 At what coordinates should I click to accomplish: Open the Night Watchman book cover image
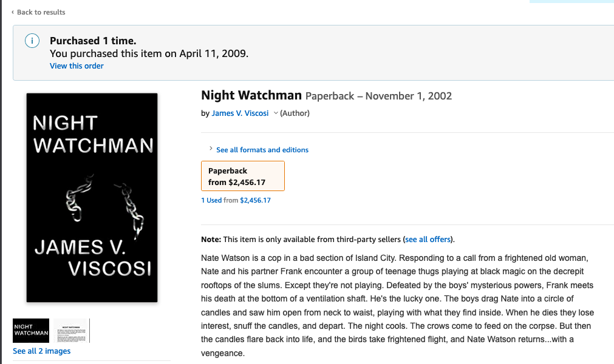(x=92, y=197)
